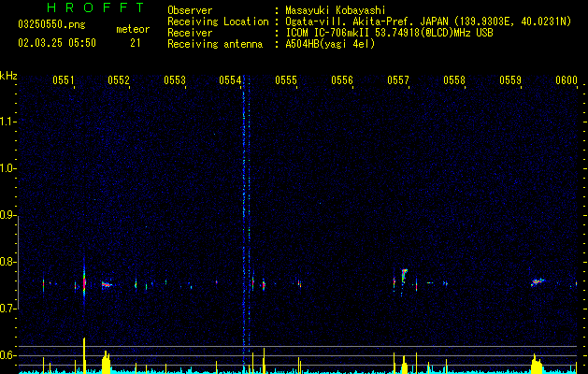Click the 0551 time marker
Screen dimensions: 588x374
64,80
